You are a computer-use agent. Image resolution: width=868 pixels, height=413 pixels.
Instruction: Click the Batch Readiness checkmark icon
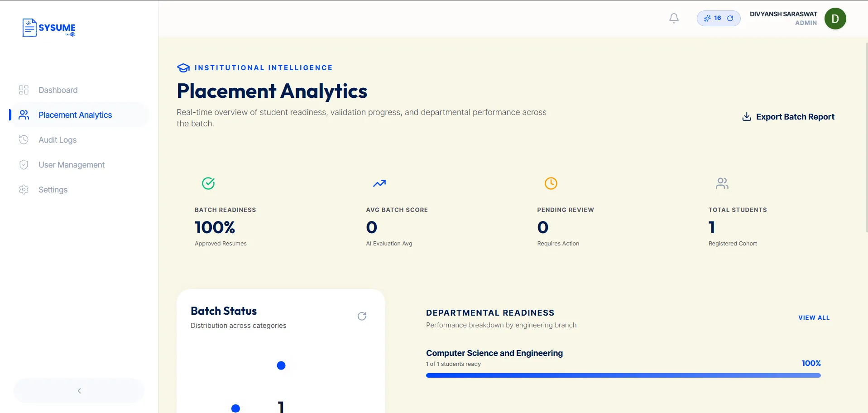click(x=208, y=183)
